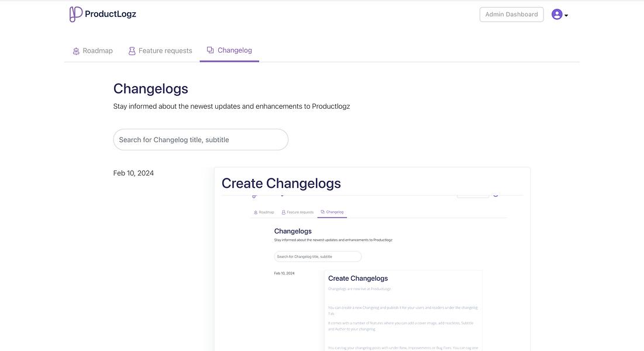This screenshot has height=351, width=644.
Task: Select the Changelog tab
Action: [x=229, y=50]
